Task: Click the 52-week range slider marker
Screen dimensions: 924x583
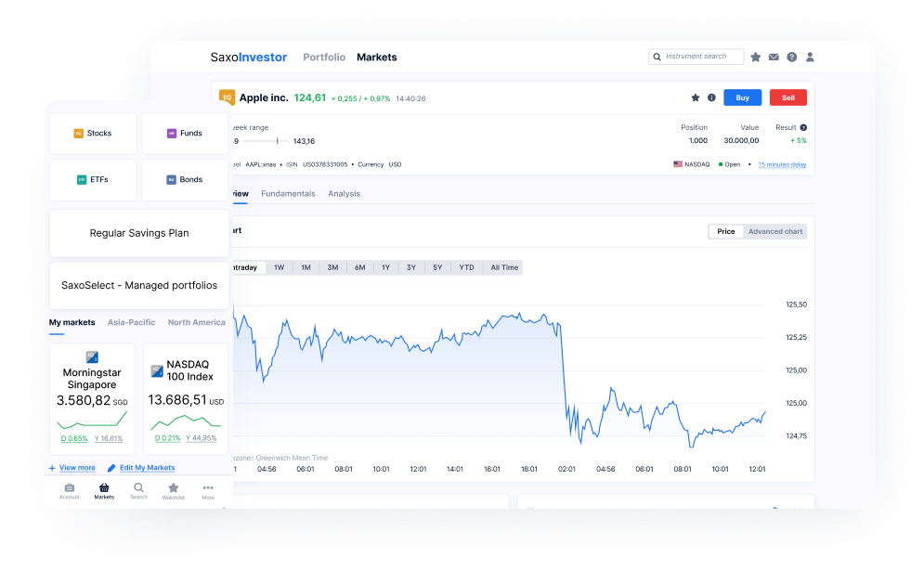Action: tap(277, 141)
